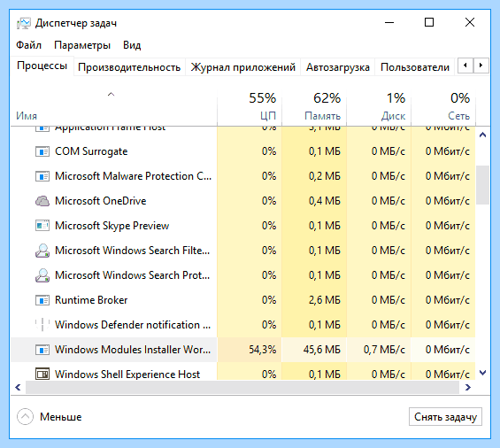
Task: Click the Microsoft Windows Search Protocol icon
Action: [42, 275]
